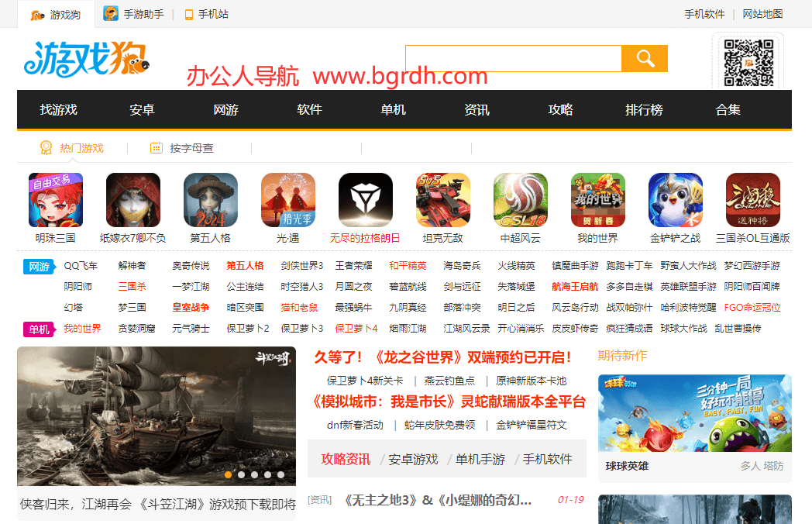Click the FGO命运冠位 link
The width and height of the screenshot is (812, 524).
tap(752, 308)
